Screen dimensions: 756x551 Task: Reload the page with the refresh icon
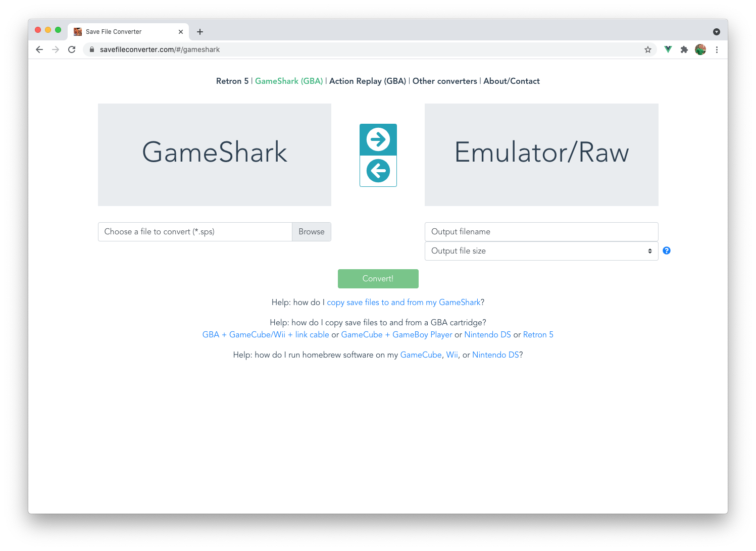click(x=72, y=49)
